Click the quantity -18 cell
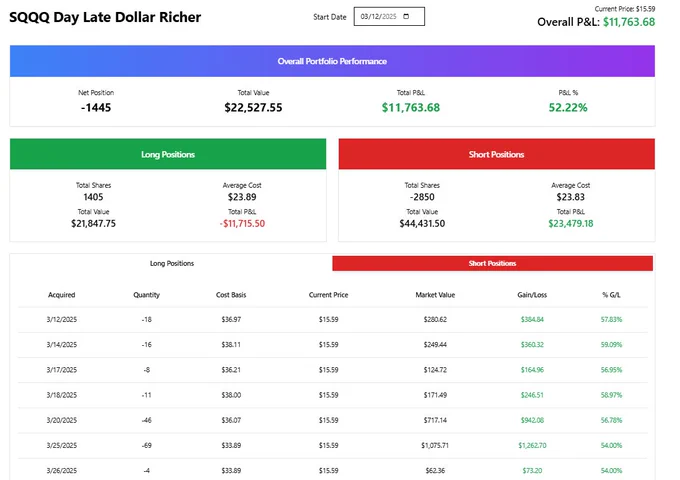The width and height of the screenshot is (680, 480). [x=147, y=320]
